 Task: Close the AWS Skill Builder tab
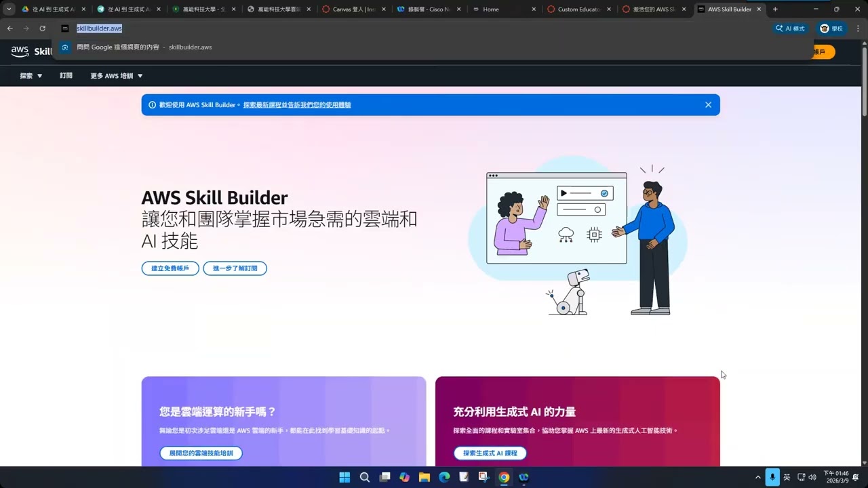(x=759, y=9)
